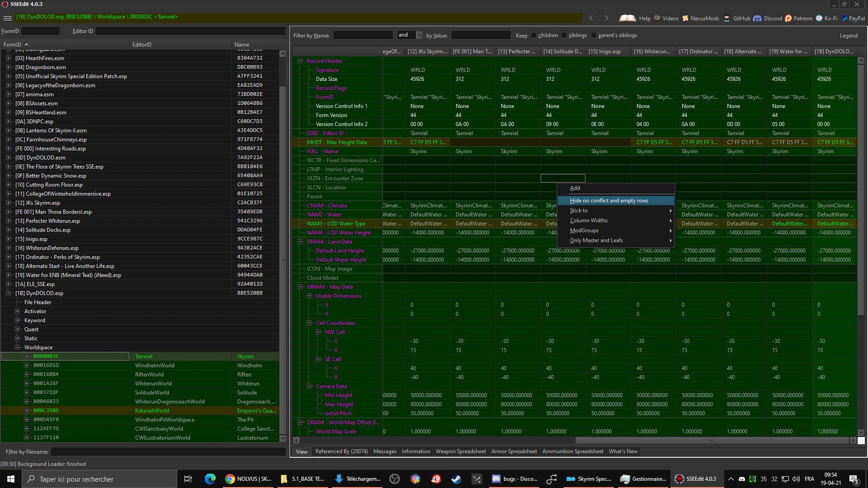Go back with the left navigation arrow
868x488 pixels.
[591, 18]
